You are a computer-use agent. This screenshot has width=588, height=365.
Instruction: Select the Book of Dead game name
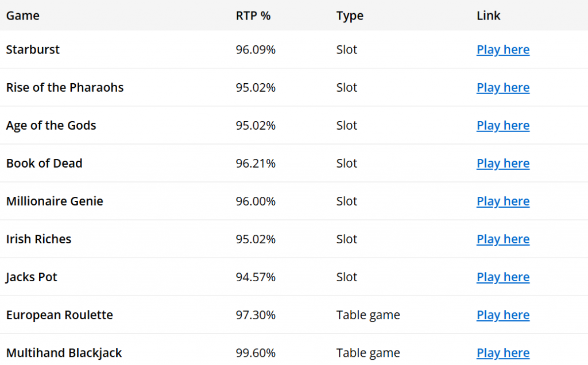tap(44, 163)
